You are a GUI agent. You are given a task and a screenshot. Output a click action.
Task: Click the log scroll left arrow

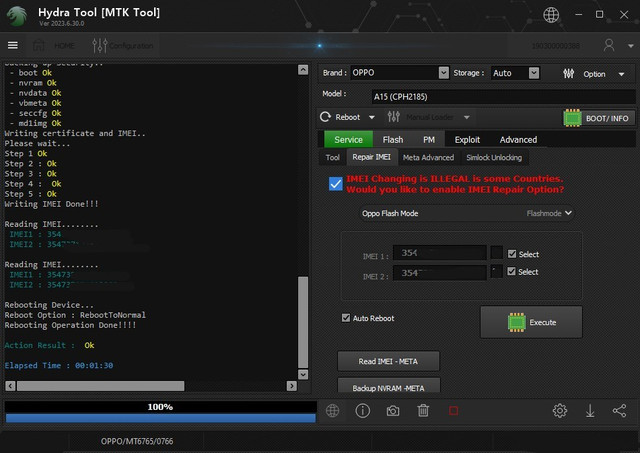pyautogui.click(x=11, y=386)
